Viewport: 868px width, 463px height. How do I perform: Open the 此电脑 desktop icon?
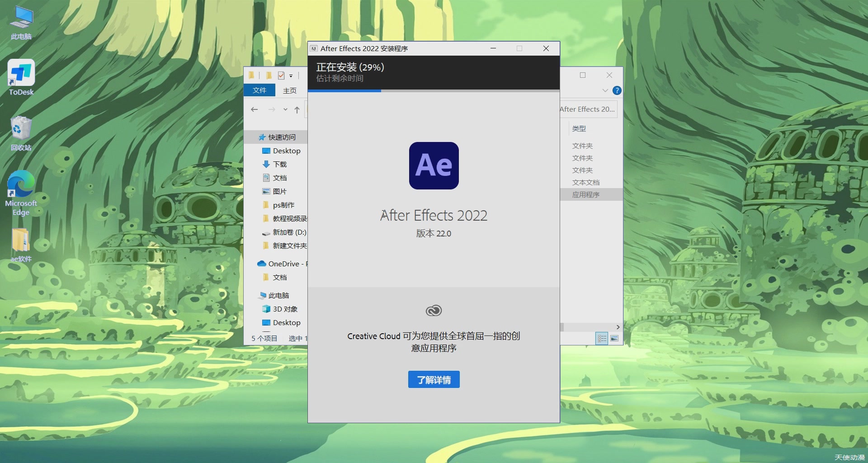21,23
